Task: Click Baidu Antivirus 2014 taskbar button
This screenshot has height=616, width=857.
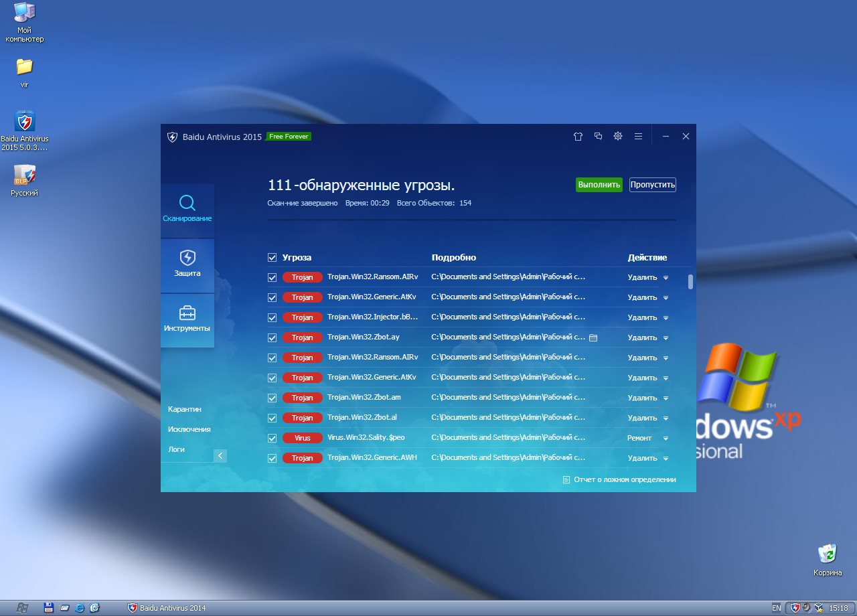Action: click(x=167, y=608)
